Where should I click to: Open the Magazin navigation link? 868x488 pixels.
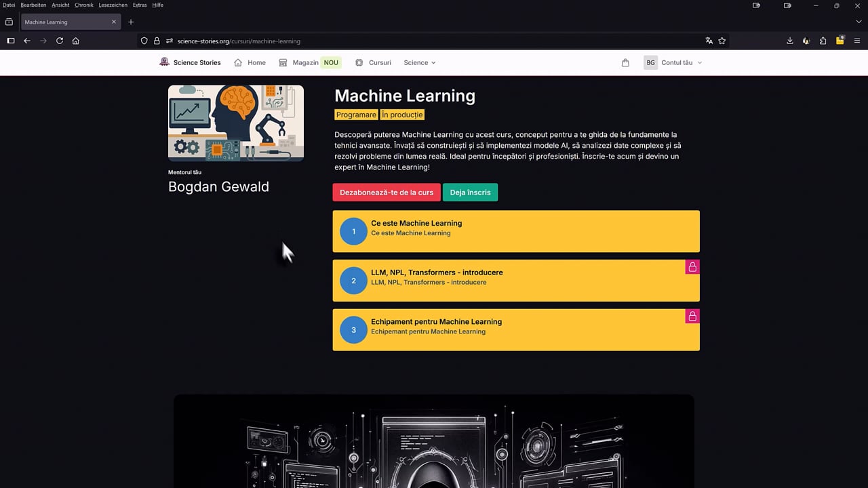tap(309, 62)
